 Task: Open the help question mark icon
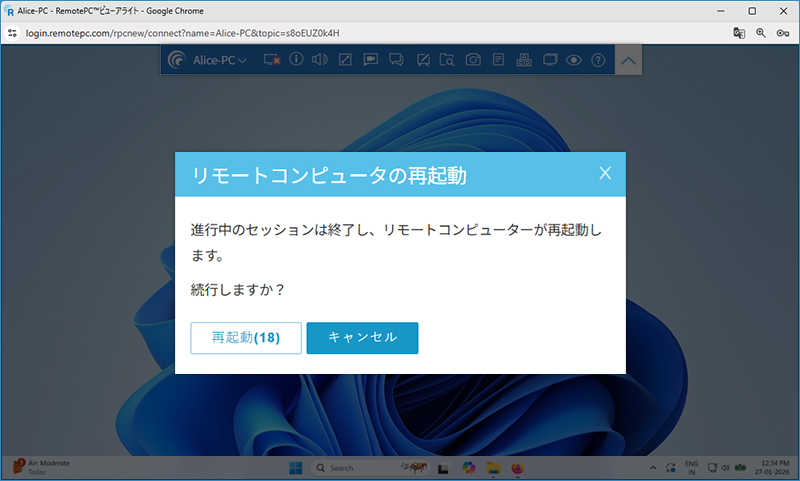[x=598, y=60]
